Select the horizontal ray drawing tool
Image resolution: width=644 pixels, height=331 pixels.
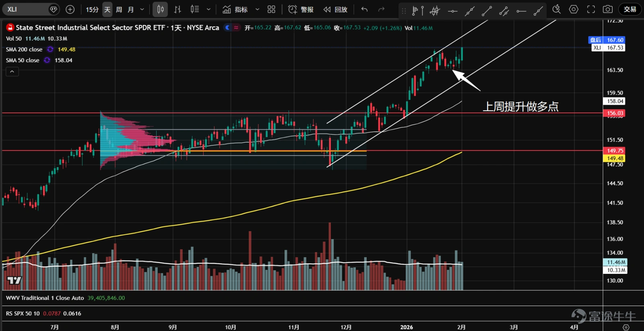[521, 11]
